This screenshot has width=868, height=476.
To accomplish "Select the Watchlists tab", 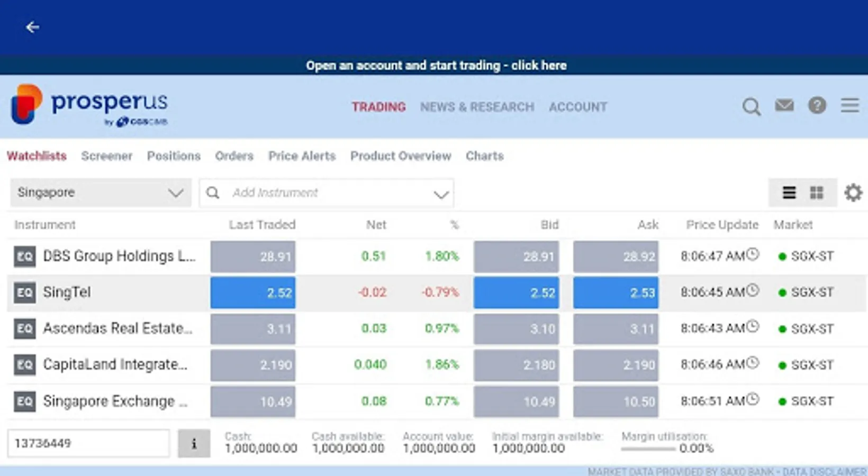I will click(37, 156).
